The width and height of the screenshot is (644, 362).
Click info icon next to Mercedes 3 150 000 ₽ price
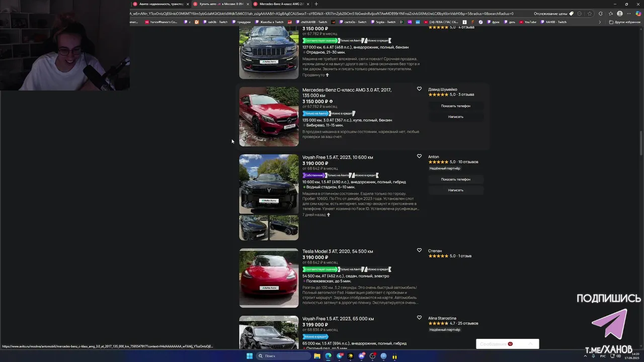point(331,102)
